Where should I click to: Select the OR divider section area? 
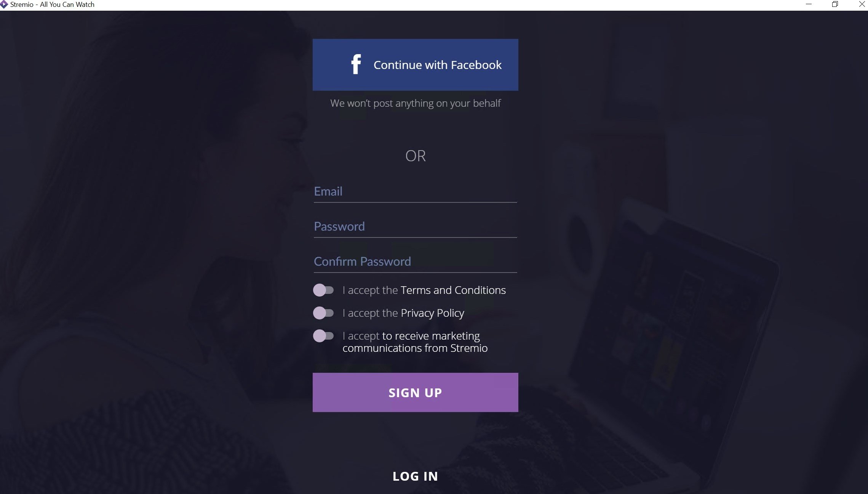416,156
